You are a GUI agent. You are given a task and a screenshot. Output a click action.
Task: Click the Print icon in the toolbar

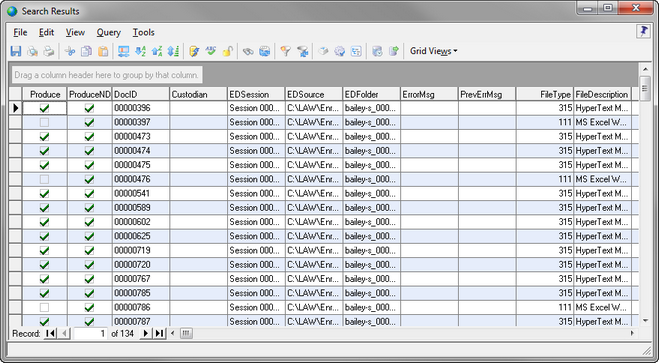click(x=49, y=51)
